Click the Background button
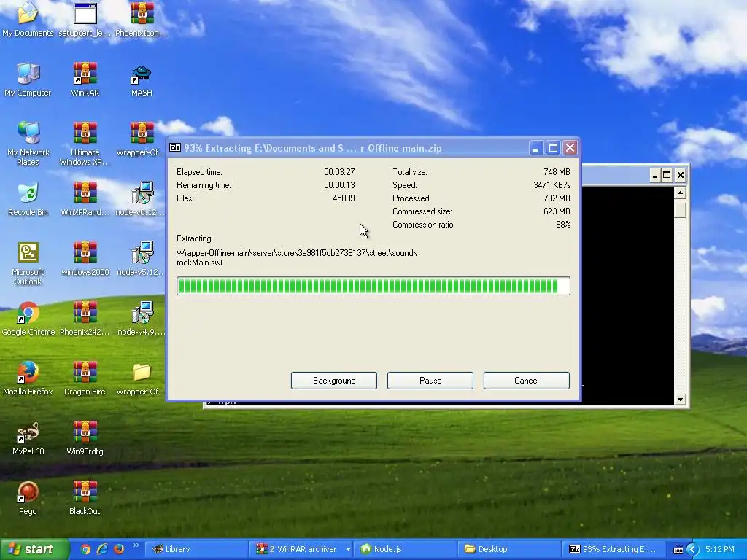Screen dimensions: 747x560 (x=334, y=381)
